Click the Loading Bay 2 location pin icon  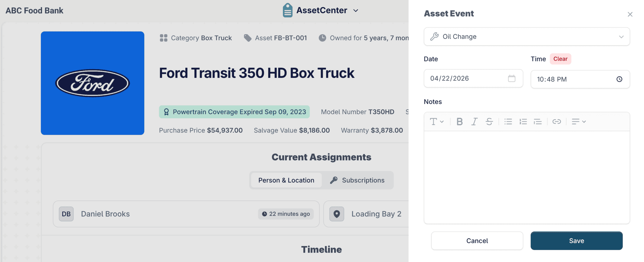(x=337, y=214)
